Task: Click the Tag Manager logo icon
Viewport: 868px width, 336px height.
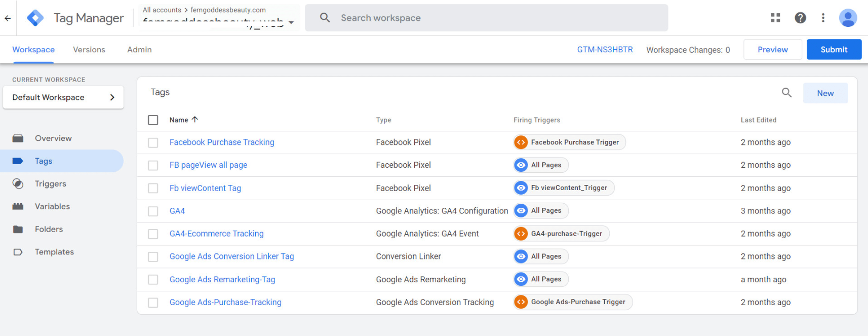Action: 35,18
